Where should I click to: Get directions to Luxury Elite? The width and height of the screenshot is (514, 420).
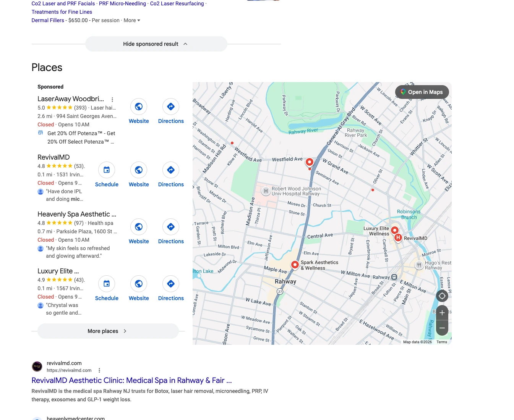171,284
